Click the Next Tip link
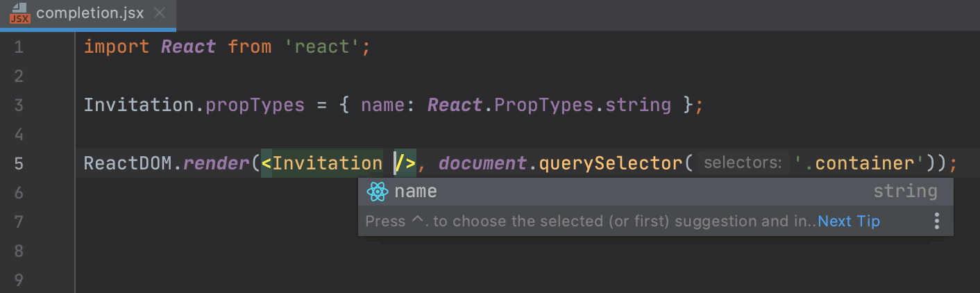Viewport: 980px width, 293px height. 849,221
